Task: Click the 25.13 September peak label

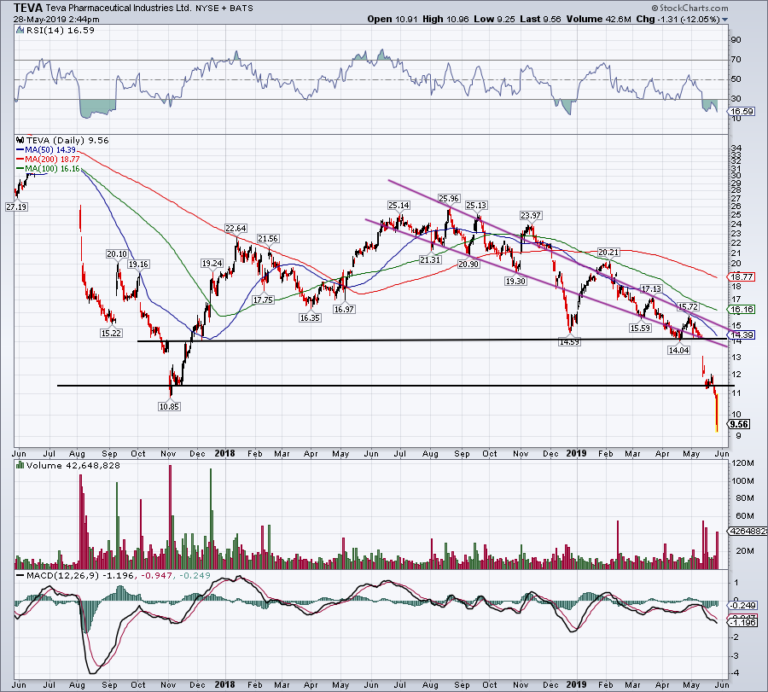Action: 476,205
